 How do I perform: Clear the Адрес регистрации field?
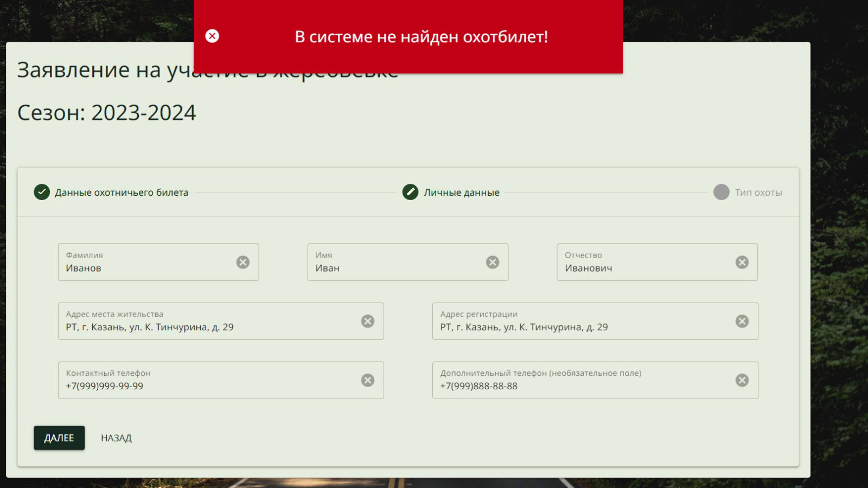(x=742, y=322)
